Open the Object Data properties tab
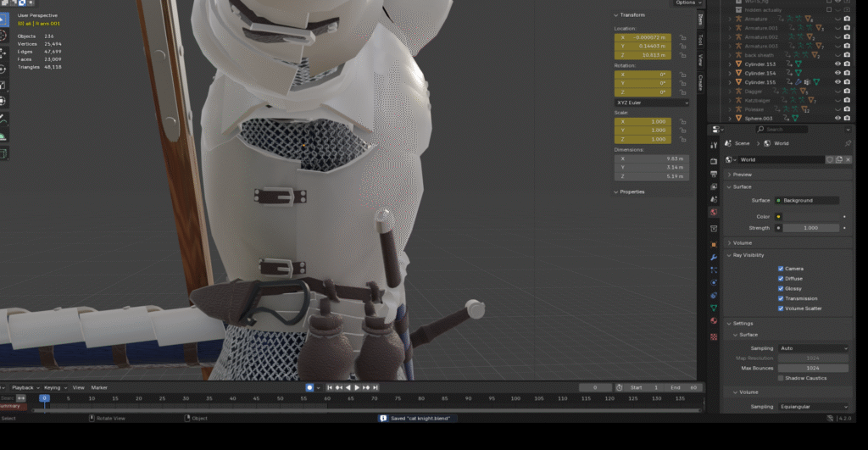868x450 pixels. click(x=714, y=308)
